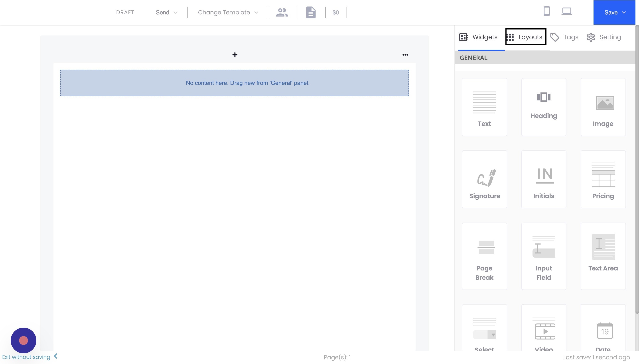Click the plus icon to add section

pos(235,55)
